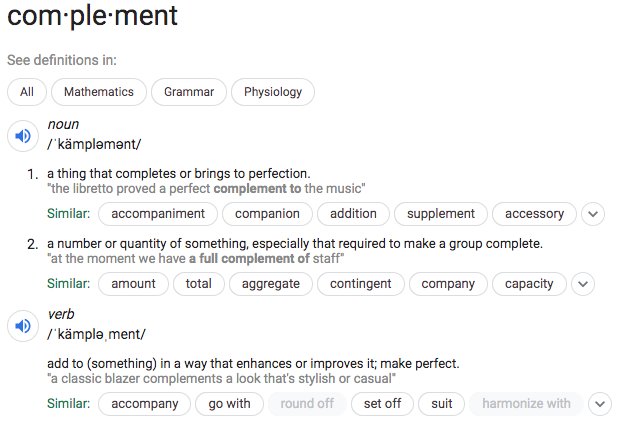Expand more synonyms for the first definition
This screenshot has width=623, height=425.
pyautogui.click(x=593, y=214)
